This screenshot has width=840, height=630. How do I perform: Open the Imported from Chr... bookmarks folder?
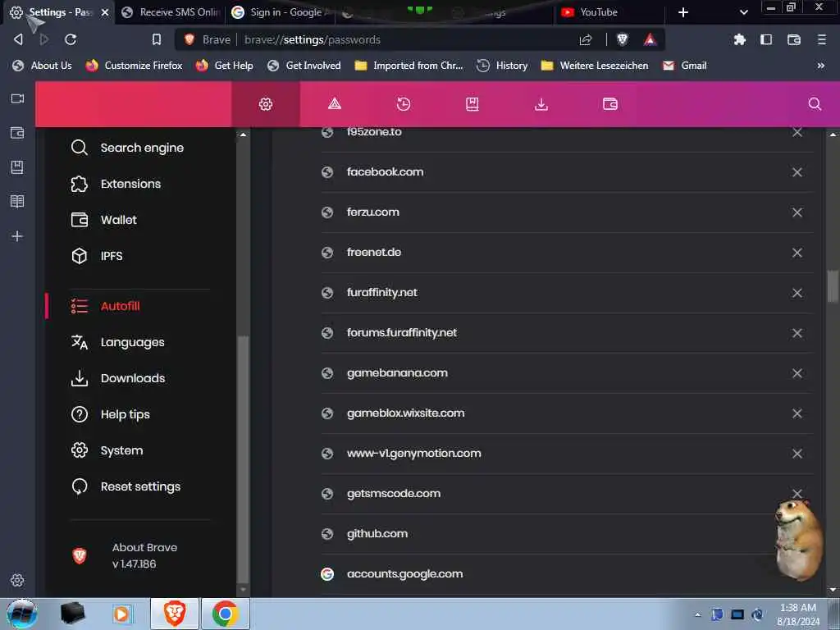(409, 66)
